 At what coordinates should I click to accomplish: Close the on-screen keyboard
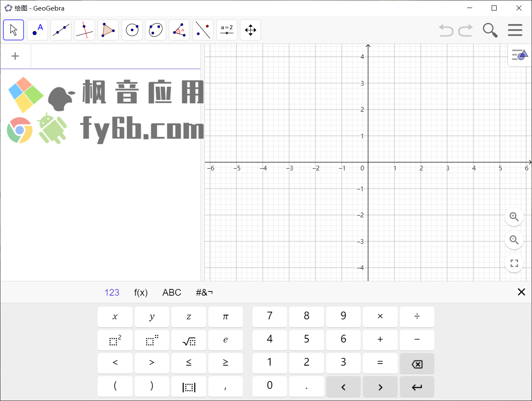click(521, 292)
